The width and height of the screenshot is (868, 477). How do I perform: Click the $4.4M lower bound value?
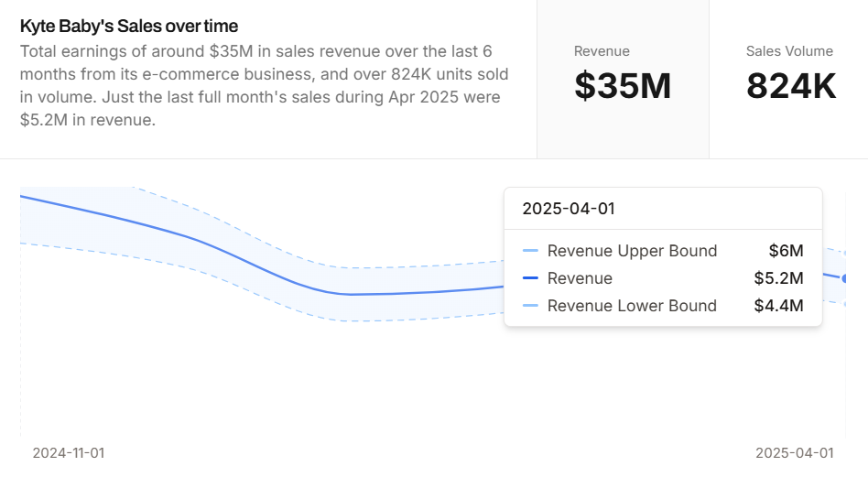778,306
